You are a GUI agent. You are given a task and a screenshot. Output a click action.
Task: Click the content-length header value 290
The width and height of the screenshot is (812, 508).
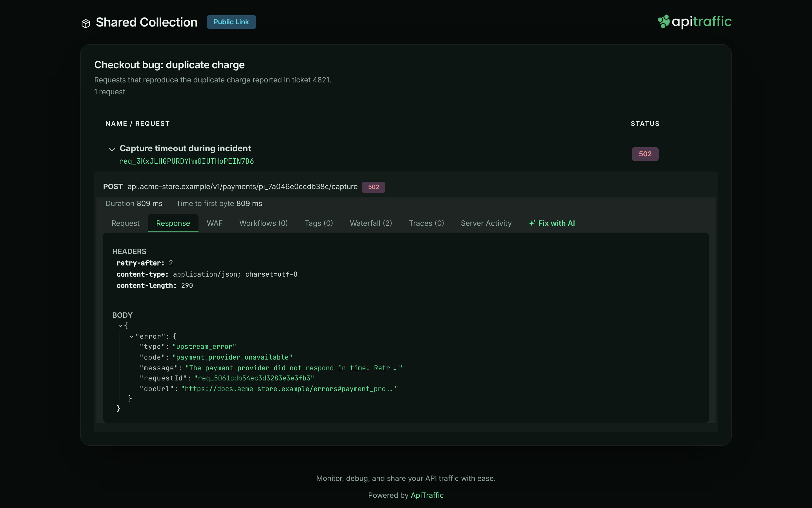coord(187,286)
